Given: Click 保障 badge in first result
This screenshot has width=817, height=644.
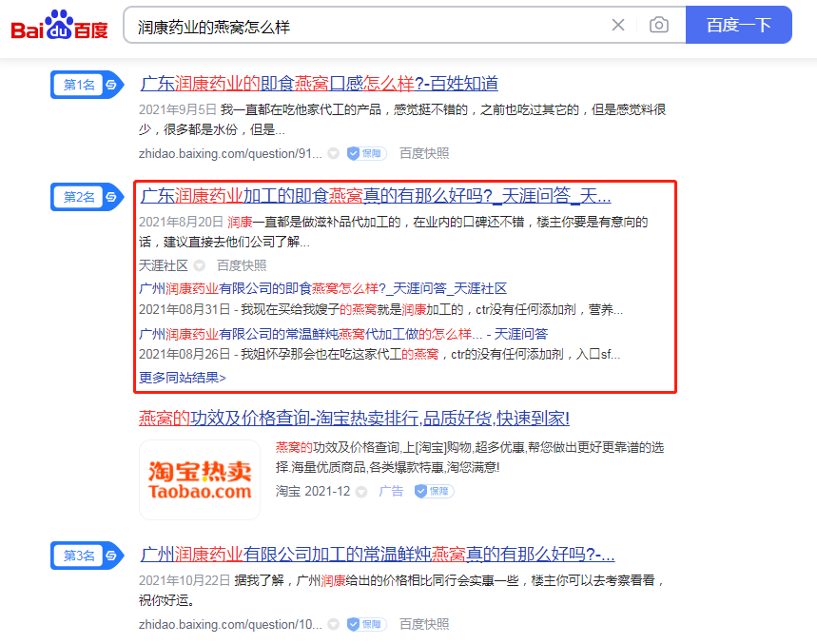Looking at the screenshot, I should pos(366,154).
